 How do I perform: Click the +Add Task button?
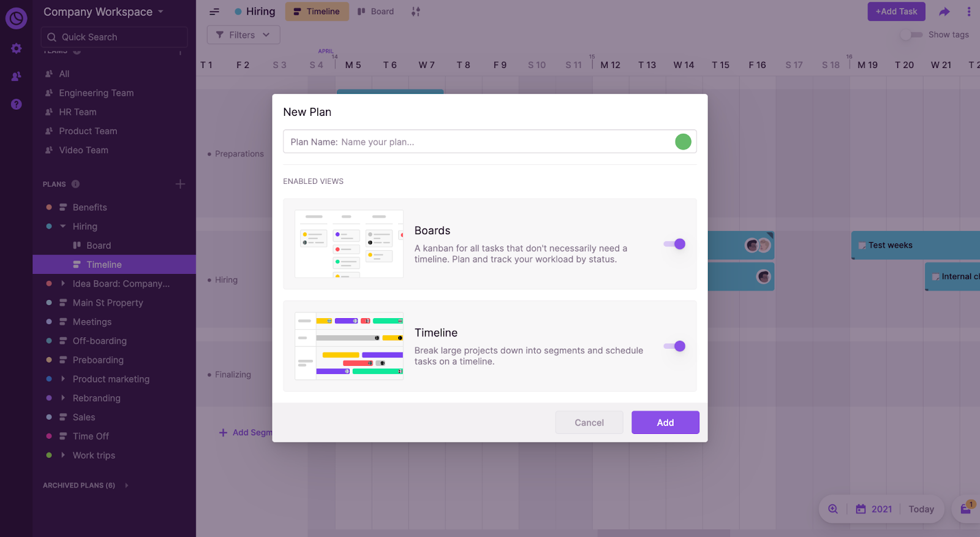[x=896, y=12]
